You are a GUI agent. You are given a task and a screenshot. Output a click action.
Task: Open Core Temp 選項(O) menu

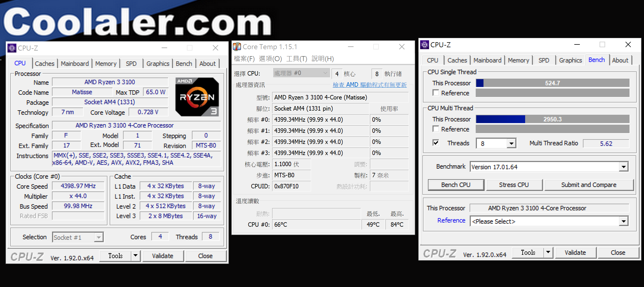pyautogui.click(x=270, y=59)
